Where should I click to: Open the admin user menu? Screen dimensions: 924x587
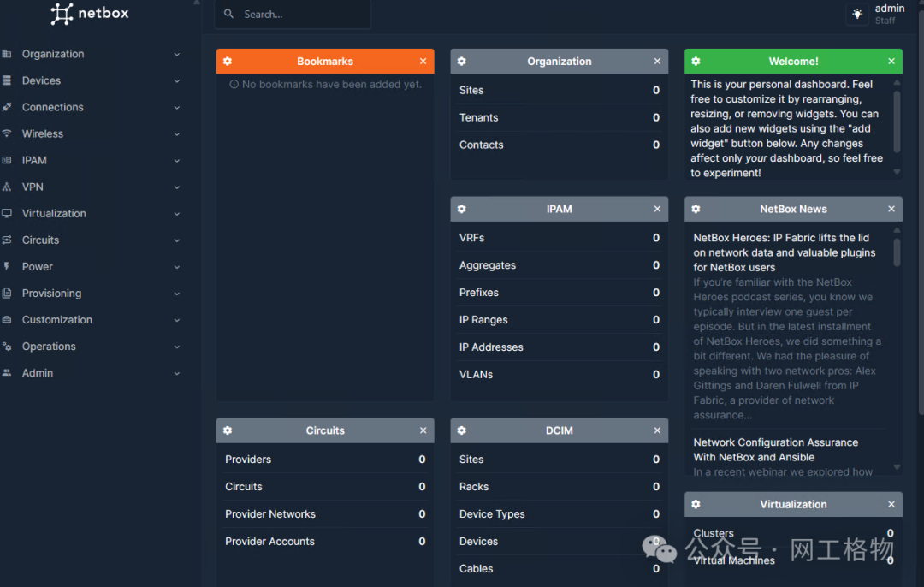coord(889,15)
